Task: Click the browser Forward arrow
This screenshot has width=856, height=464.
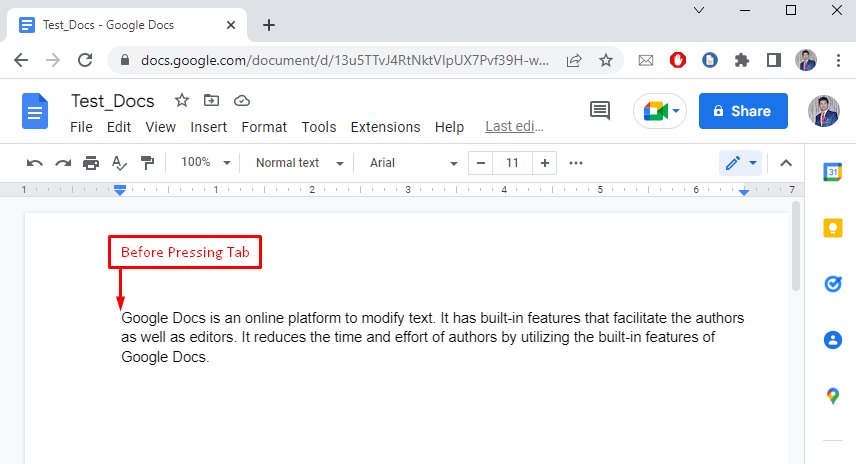Action: [x=53, y=60]
